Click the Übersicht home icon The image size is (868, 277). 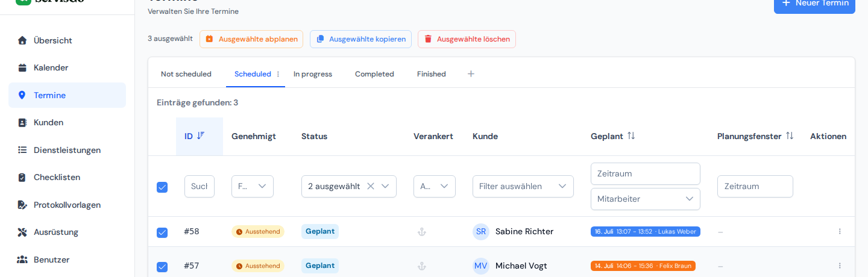tap(22, 40)
